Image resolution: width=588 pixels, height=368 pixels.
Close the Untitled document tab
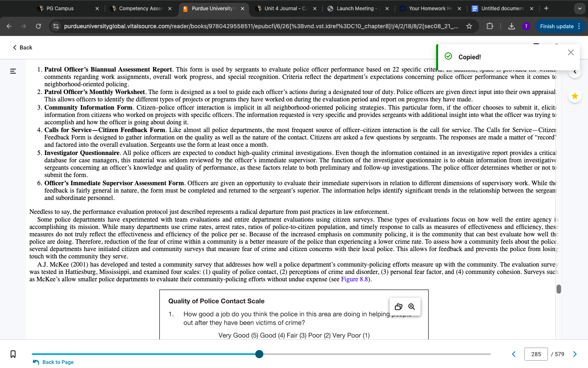point(531,9)
